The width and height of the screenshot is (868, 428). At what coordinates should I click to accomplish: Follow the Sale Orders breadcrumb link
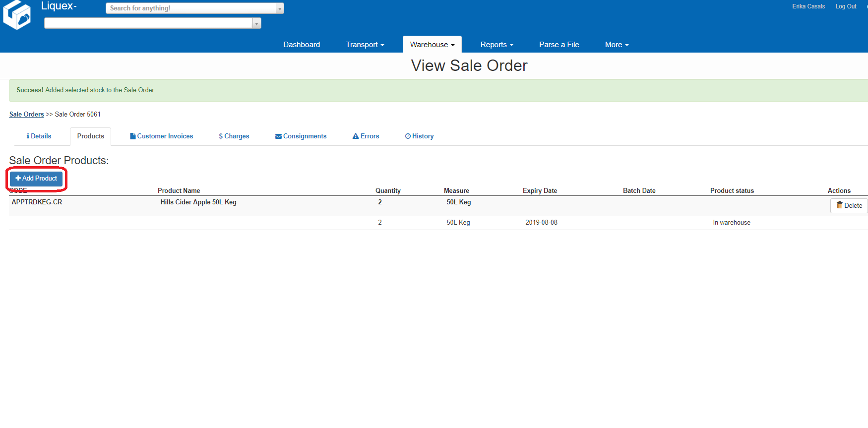click(27, 115)
